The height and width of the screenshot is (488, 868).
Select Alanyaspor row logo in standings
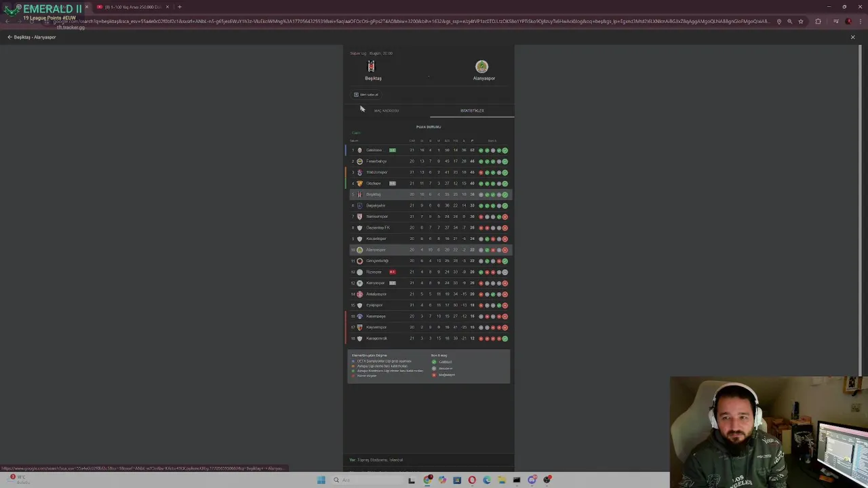coord(359,249)
